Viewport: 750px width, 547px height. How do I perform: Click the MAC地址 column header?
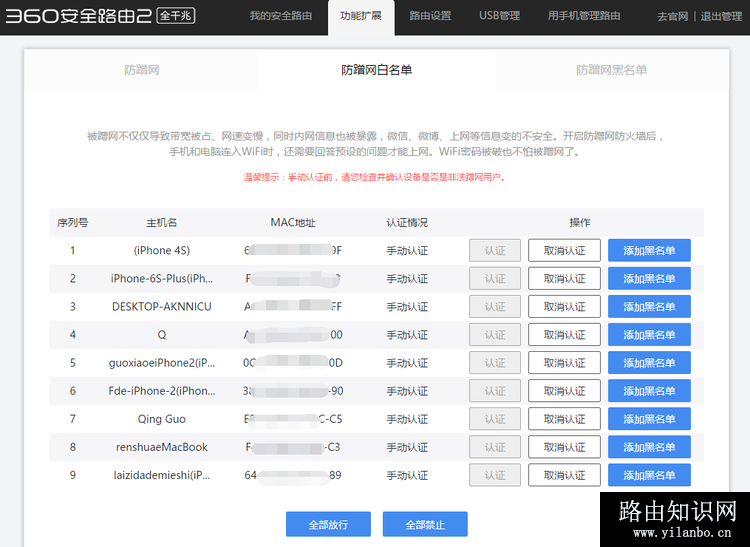point(293,222)
